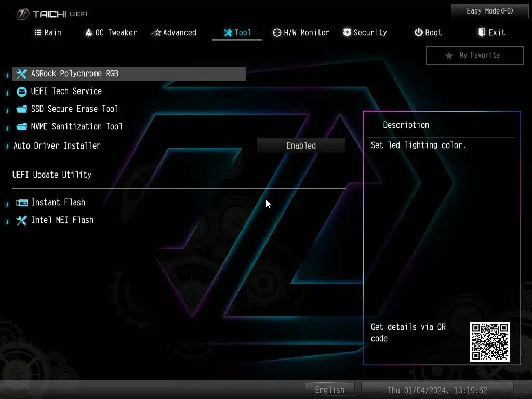Click the star icon in My Favorite
The width and height of the screenshot is (532, 399).
pyautogui.click(x=449, y=56)
